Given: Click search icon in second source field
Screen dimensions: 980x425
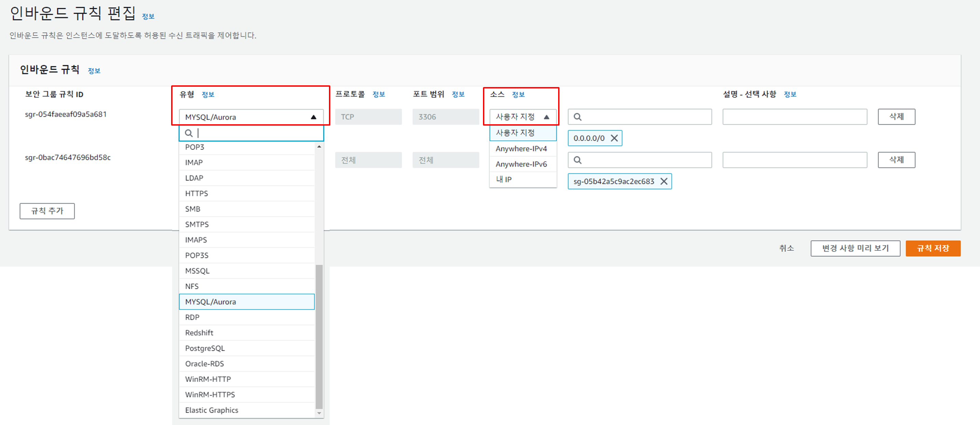Looking at the screenshot, I should point(578,160).
